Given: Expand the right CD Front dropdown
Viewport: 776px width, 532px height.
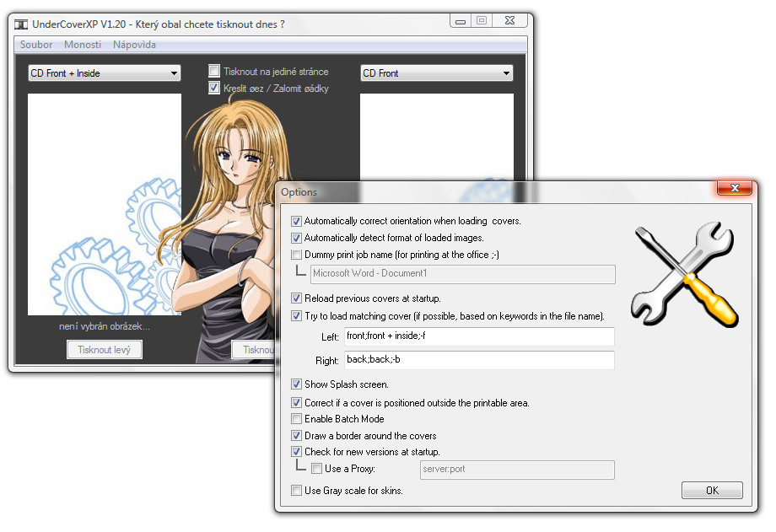Looking at the screenshot, I should (437, 73).
